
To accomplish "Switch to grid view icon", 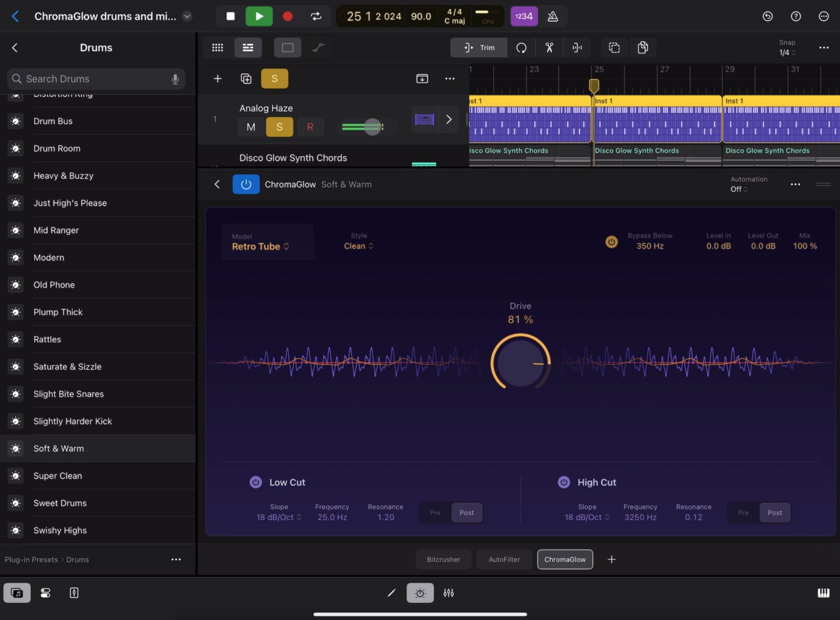I will point(218,47).
